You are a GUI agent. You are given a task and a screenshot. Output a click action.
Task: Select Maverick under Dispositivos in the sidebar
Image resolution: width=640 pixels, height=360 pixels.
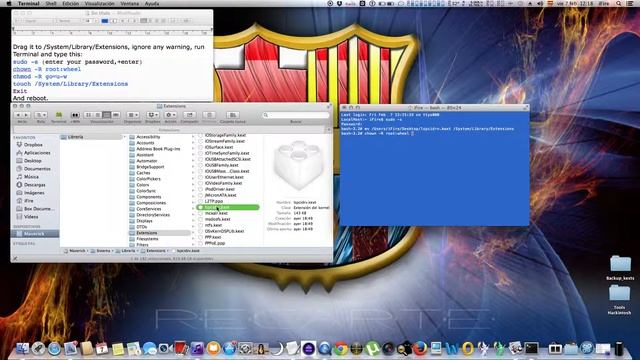coord(35,234)
